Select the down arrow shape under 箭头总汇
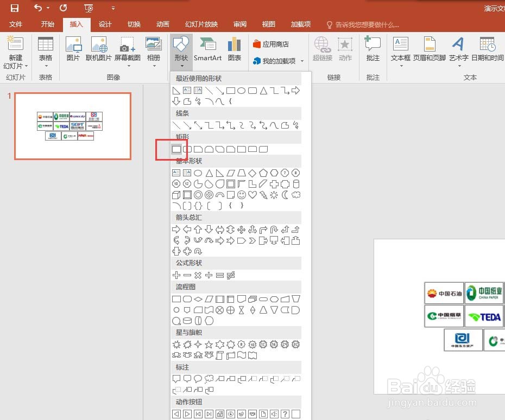This screenshot has height=420, width=505. coord(209,230)
